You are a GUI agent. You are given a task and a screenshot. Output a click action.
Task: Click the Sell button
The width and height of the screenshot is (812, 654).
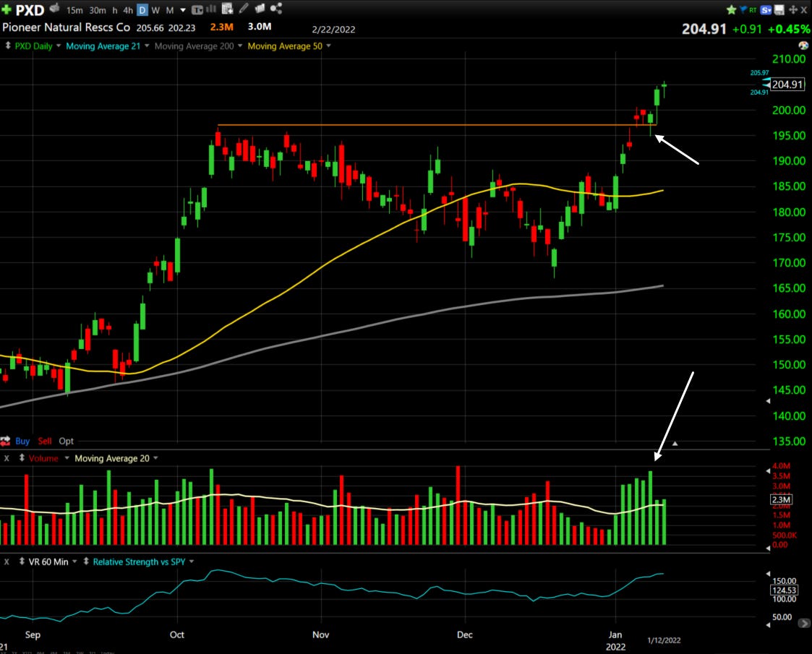[x=45, y=441]
